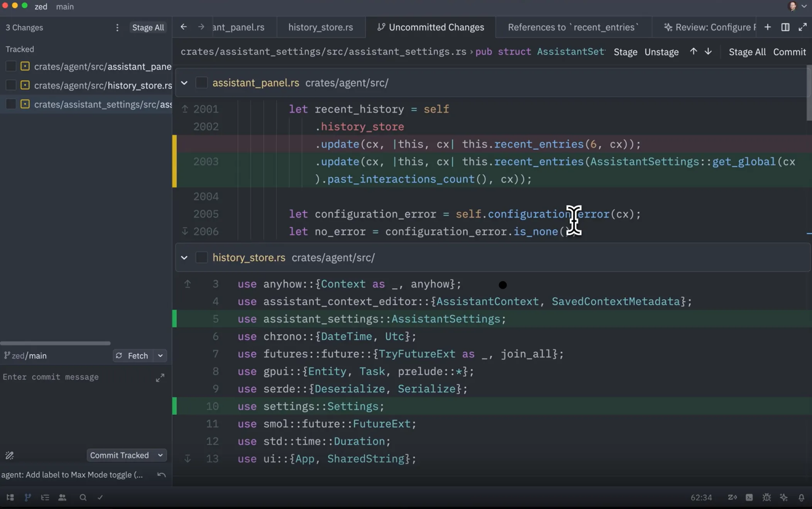Image resolution: width=812 pixels, height=509 pixels.
Task: Click the commit message input field
Action: [x=69, y=377]
